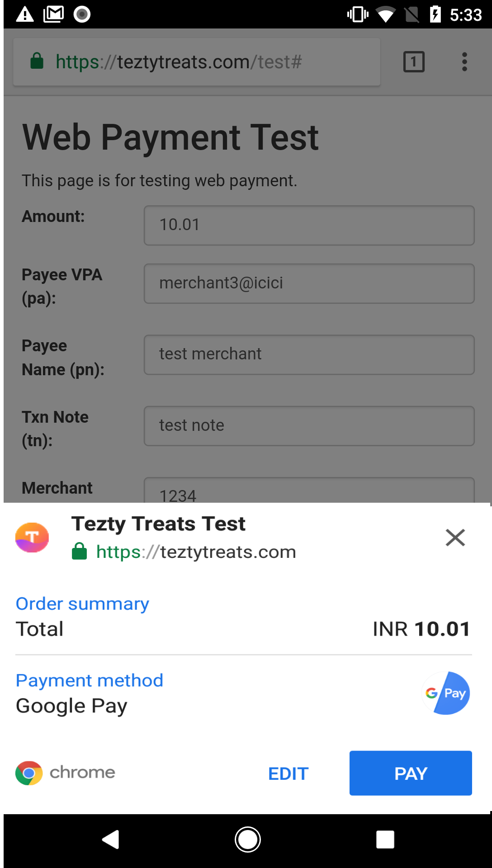Tap the HTTPS padlock in the address bar
The image size is (492, 868).
[x=37, y=61]
